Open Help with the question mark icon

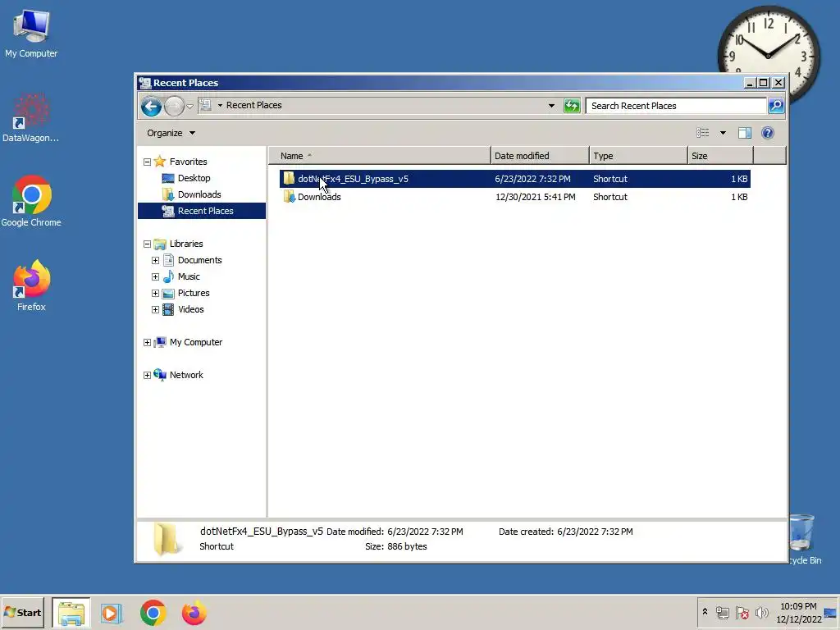[767, 133]
